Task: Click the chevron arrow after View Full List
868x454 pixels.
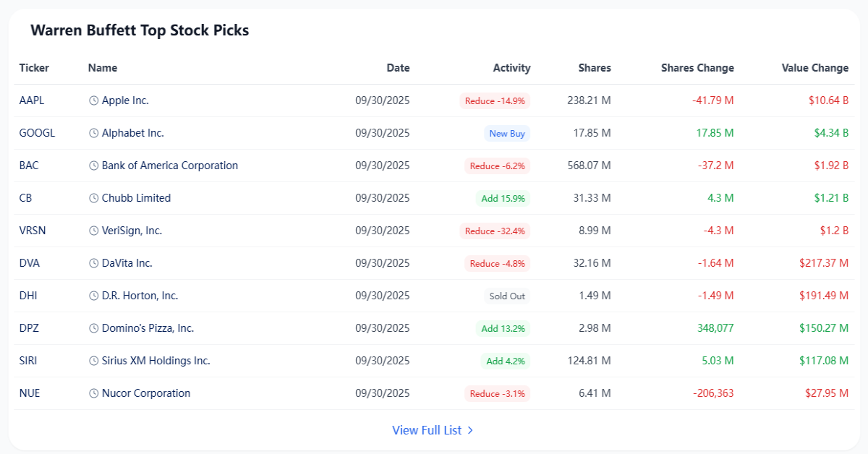Action: click(470, 430)
